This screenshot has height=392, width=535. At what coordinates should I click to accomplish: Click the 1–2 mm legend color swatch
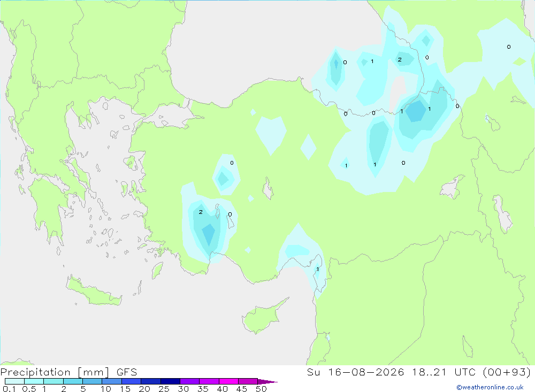(53, 381)
